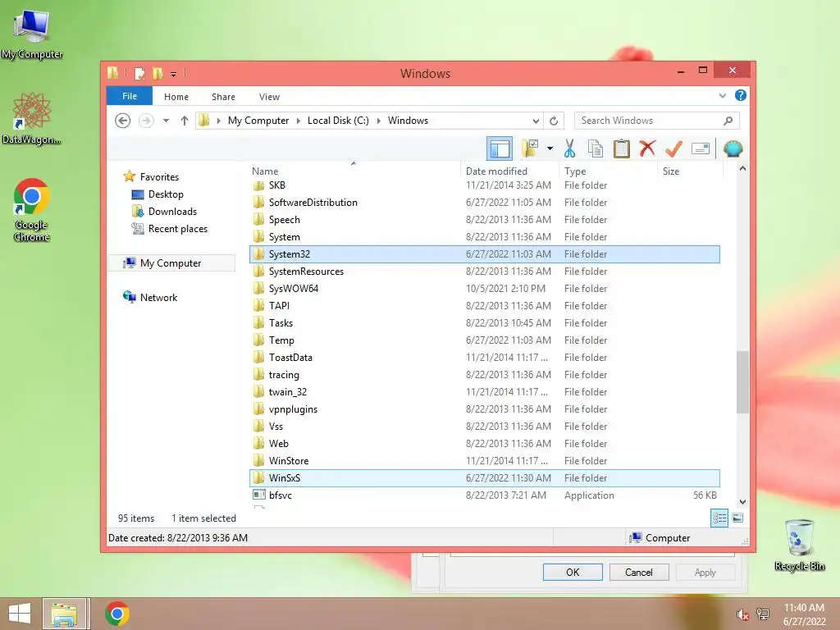Select the bfsvc application file
Screen dimensions: 840x630
(x=485, y=495)
